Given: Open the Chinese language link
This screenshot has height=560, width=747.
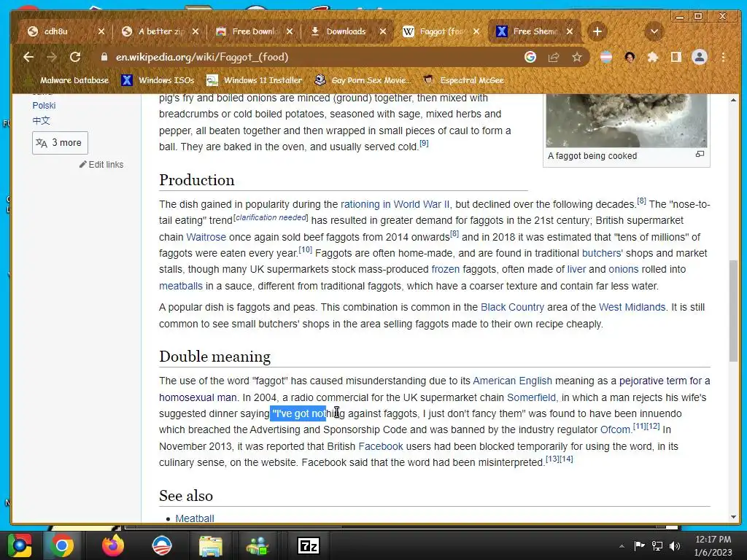Looking at the screenshot, I should tap(41, 120).
